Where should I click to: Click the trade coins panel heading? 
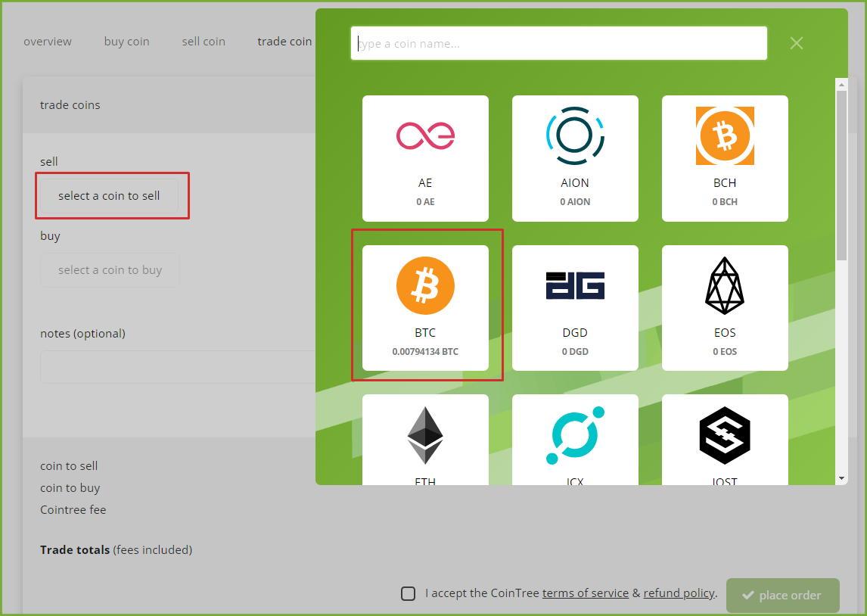70,105
